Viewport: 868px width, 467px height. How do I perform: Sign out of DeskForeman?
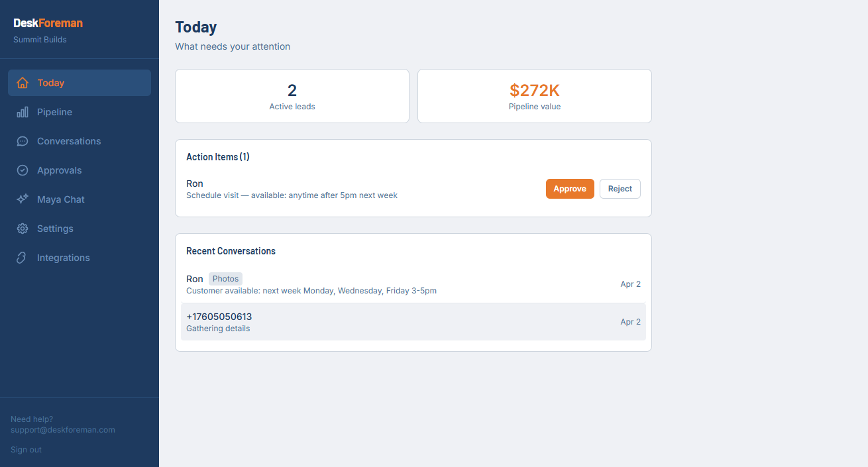tap(26, 450)
